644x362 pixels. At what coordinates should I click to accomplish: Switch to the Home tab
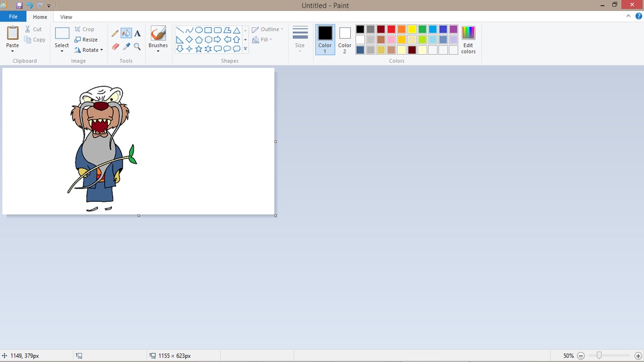click(x=40, y=17)
